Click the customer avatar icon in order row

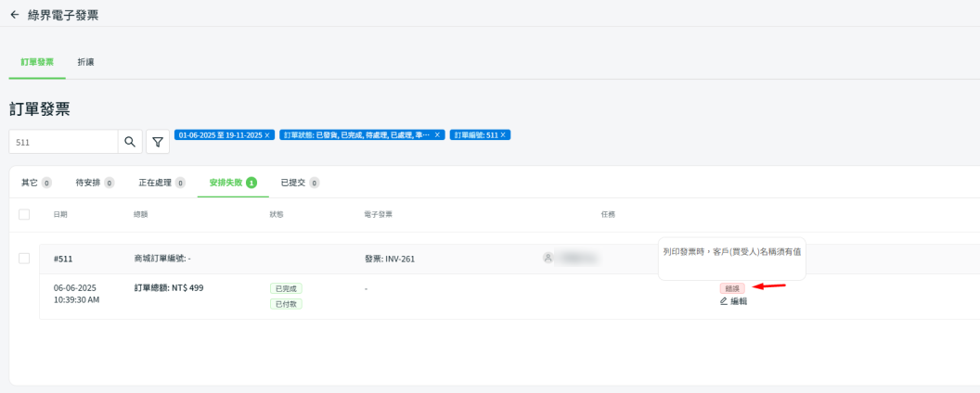tap(548, 258)
